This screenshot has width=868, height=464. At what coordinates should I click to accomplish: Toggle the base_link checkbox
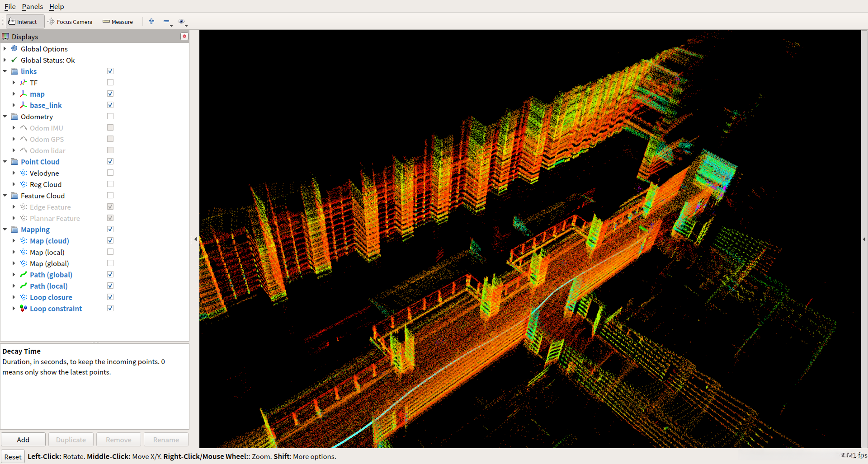click(110, 105)
